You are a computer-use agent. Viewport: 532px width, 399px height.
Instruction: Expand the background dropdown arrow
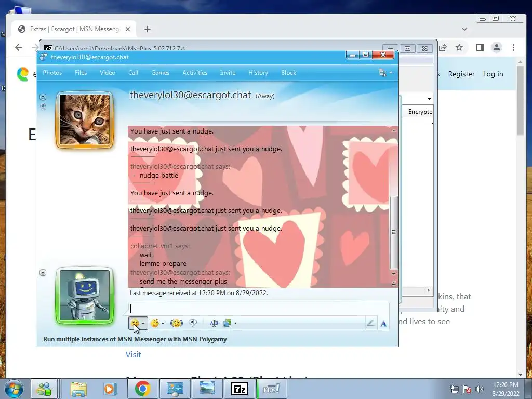(235, 323)
